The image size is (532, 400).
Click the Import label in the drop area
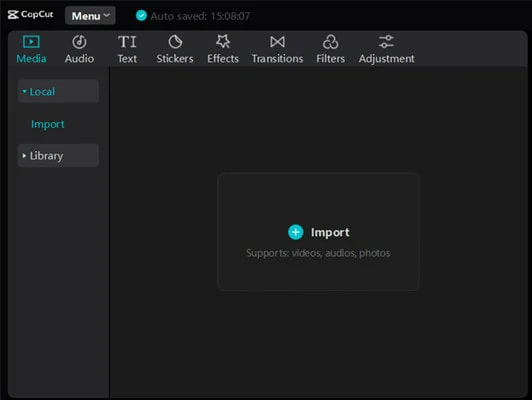[x=330, y=232]
